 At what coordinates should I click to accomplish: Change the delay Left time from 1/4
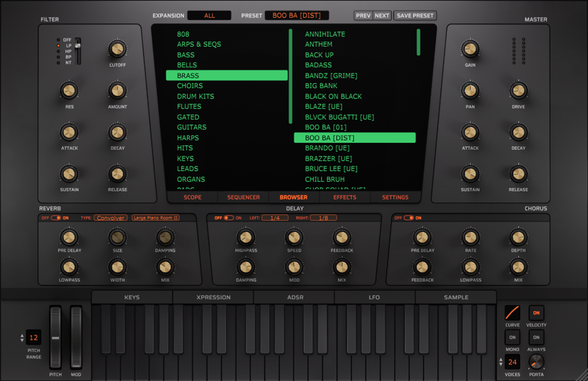[275, 218]
